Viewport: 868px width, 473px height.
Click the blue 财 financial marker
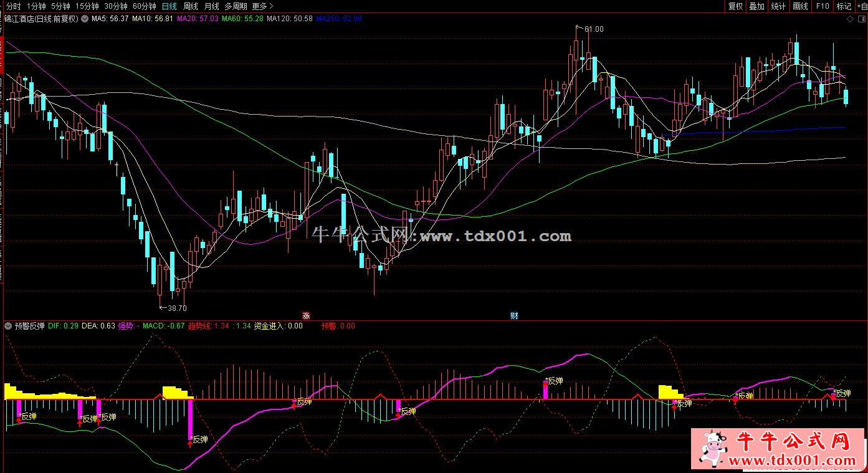[514, 315]
